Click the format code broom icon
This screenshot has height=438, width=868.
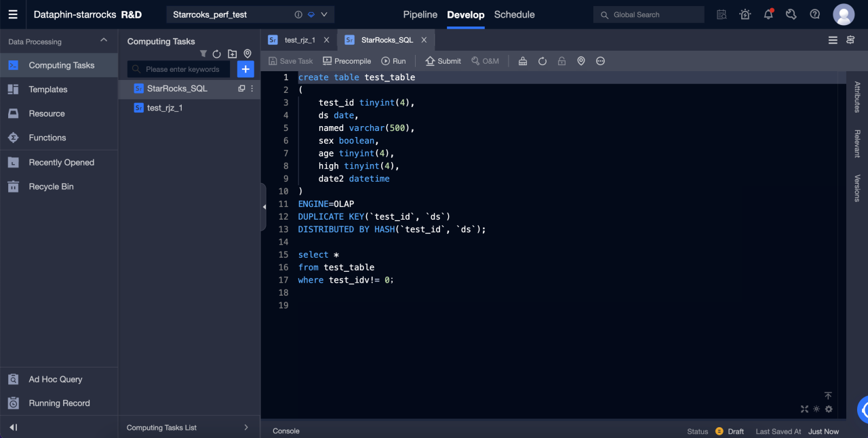tap(523, 61)
